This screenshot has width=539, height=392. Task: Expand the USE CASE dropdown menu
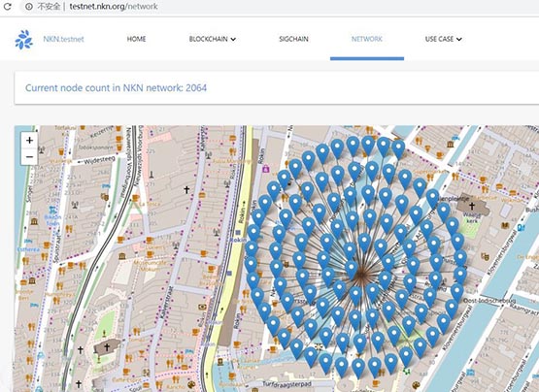(x=443, y=39)
